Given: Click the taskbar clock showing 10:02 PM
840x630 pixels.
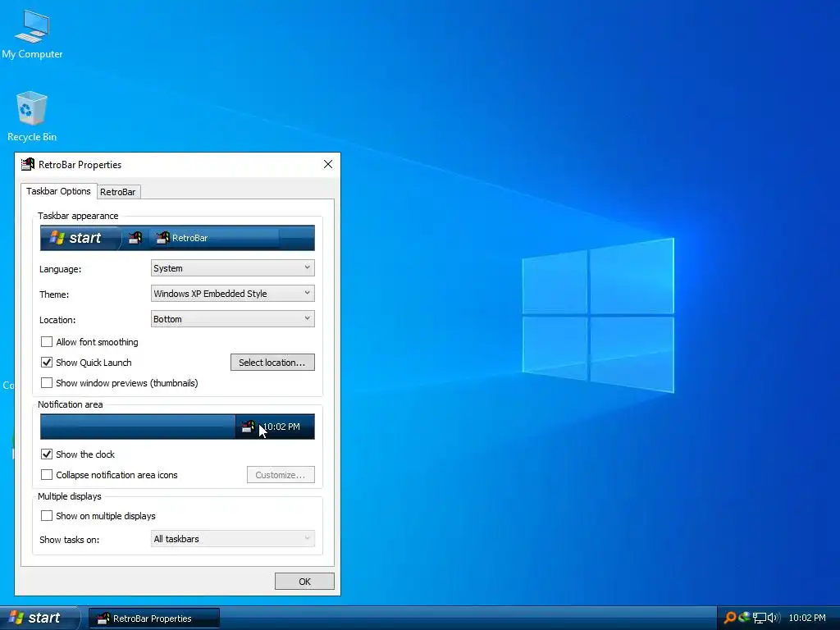Looking at the screenshot, I should coord(807,618).
